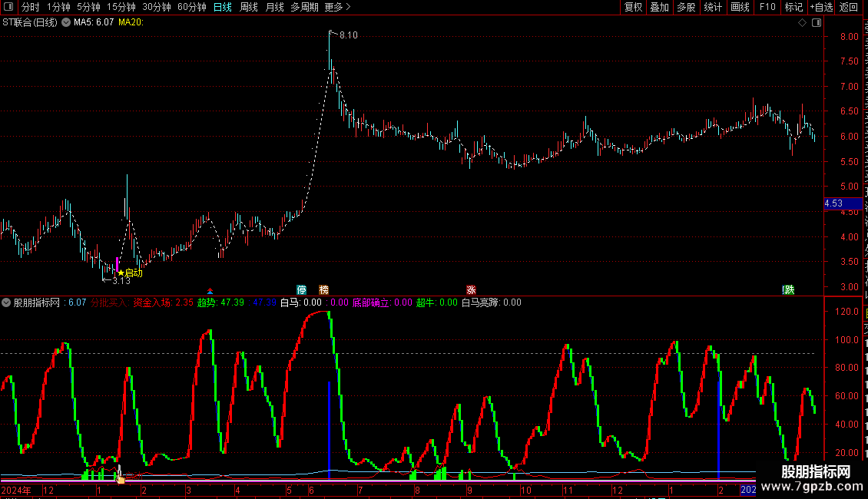This screenshot has height=499, width=868.
Task: Click the 8.10 high price label
Action: click(x=348, y=35)
